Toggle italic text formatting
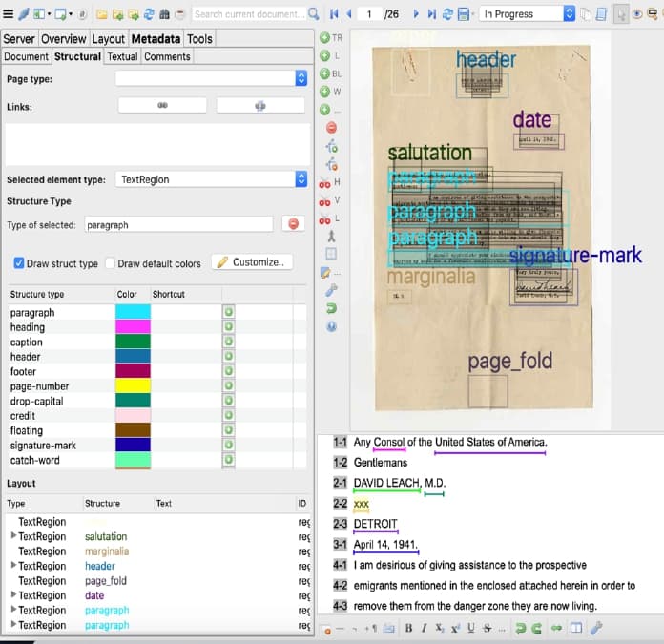The image size is (664, 644). 424,628
